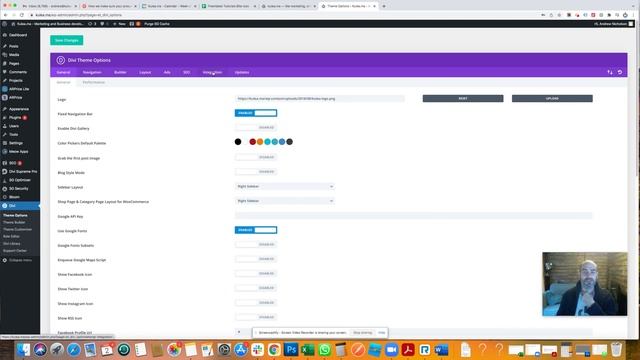Open Projects in the sidebar
Viewport: 640px width, 360px height.
tap(16, 80)
